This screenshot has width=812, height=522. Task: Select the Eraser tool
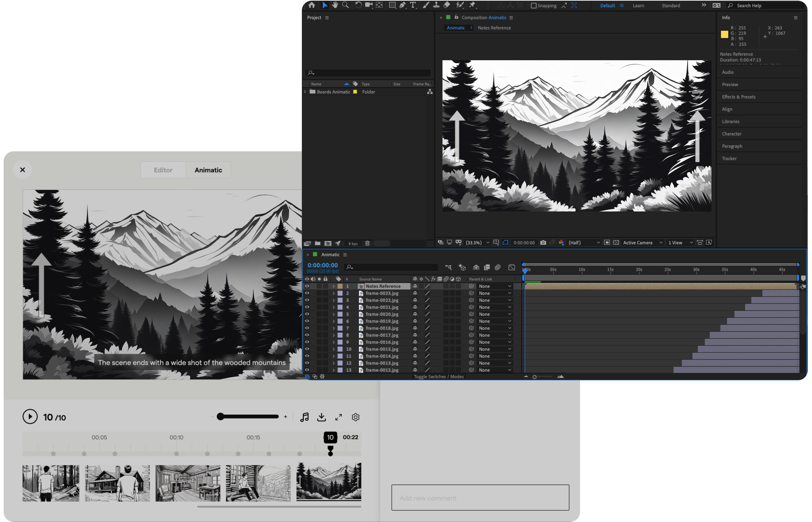tap(447, 5)
